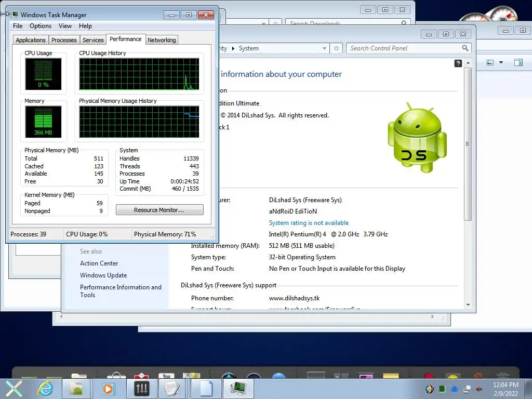Toggle the Explorer preview pane icon
Image resolution: width=532 pixels, height=399 pixels.
click(x=518, y=62)
